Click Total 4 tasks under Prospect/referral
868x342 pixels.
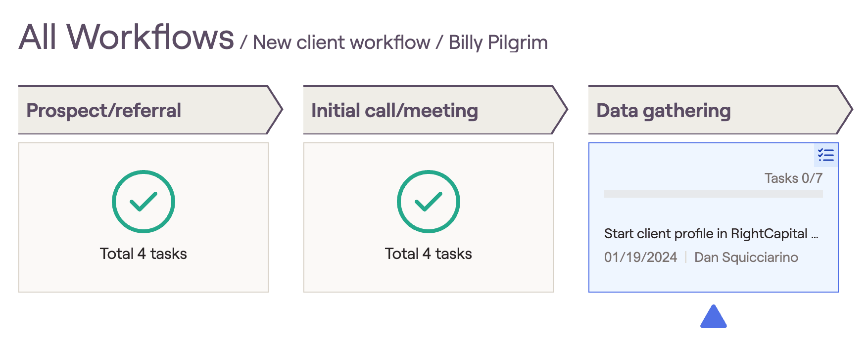144,254
